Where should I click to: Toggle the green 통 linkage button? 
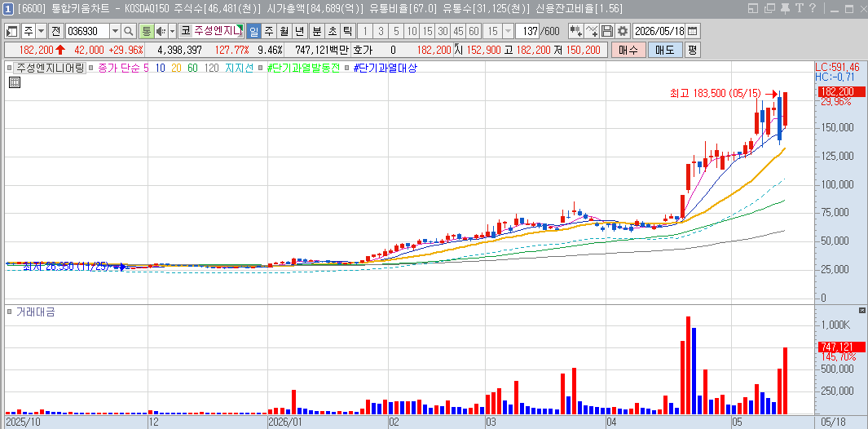tap(146, 30)
